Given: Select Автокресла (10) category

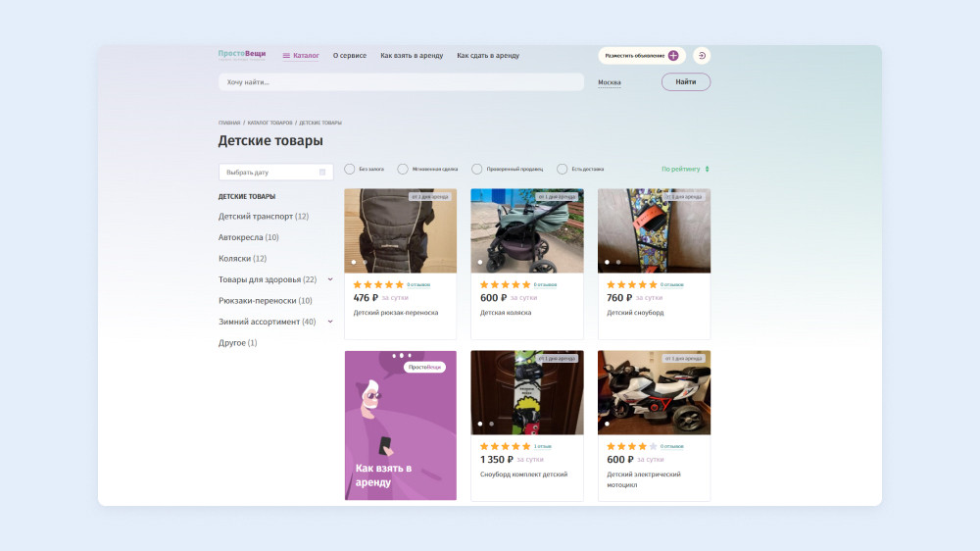Looking at the screenshot, I should 248,237.
